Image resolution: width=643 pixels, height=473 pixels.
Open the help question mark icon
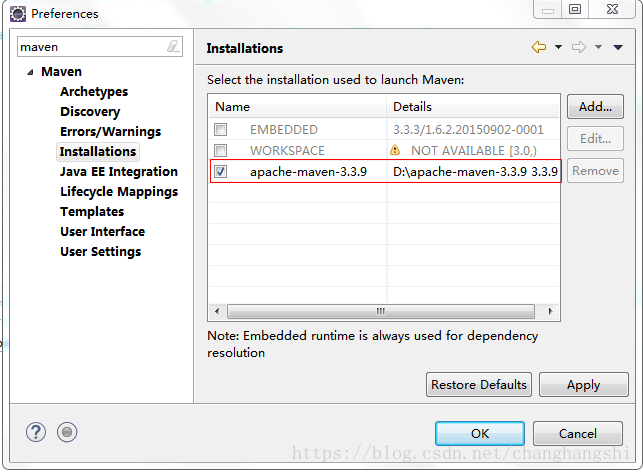click(x=36, y=432)
